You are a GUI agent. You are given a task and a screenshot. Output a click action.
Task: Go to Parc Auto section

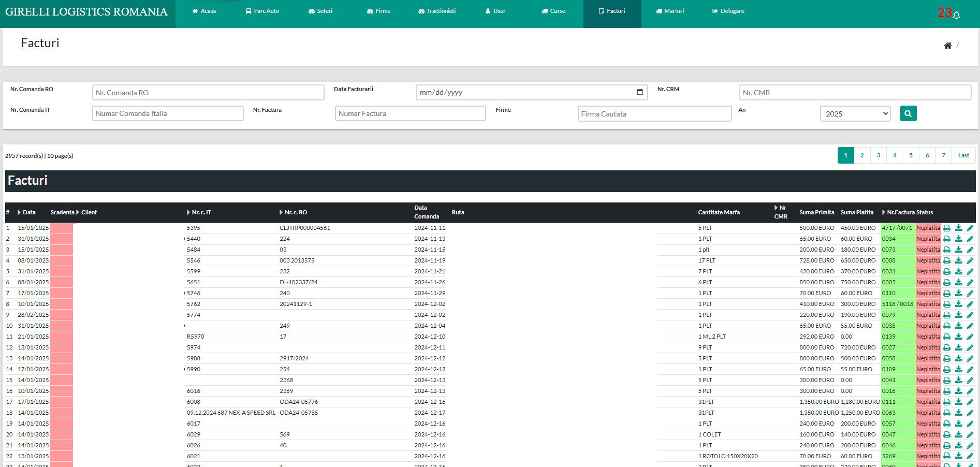(x=262, y=11)
